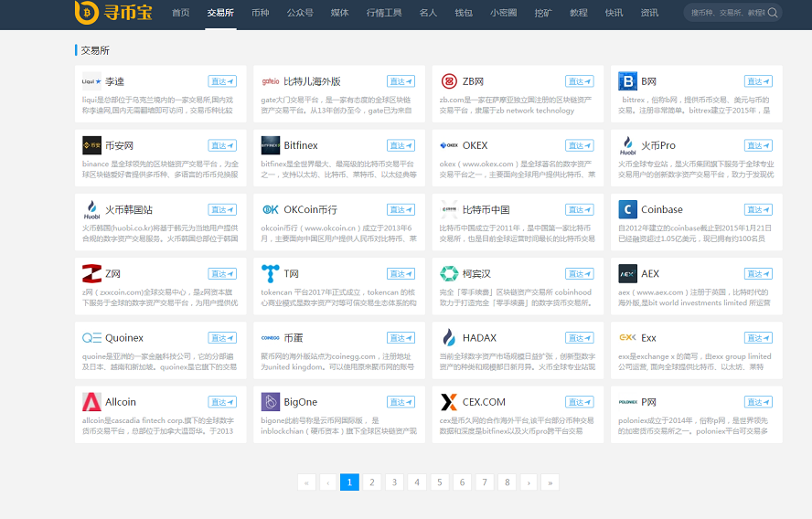Screen dimensions: 812x519
Task: Click the CEX.COM logo icon
Action: [449, 401]
